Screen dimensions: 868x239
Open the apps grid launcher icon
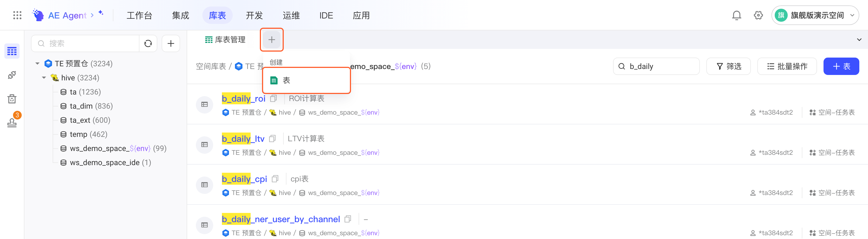point(17,15)
